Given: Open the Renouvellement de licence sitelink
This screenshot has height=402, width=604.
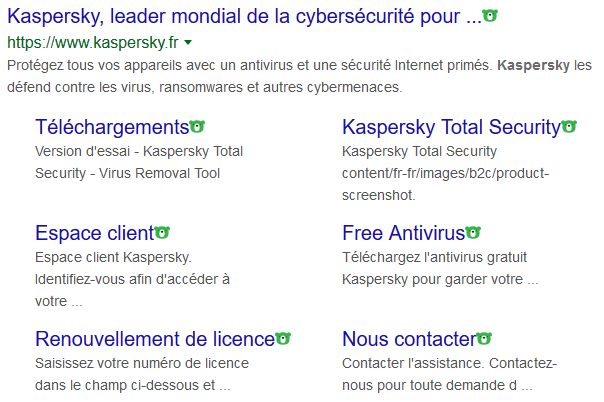Looking at the screenshot, I should pos(154,339).
